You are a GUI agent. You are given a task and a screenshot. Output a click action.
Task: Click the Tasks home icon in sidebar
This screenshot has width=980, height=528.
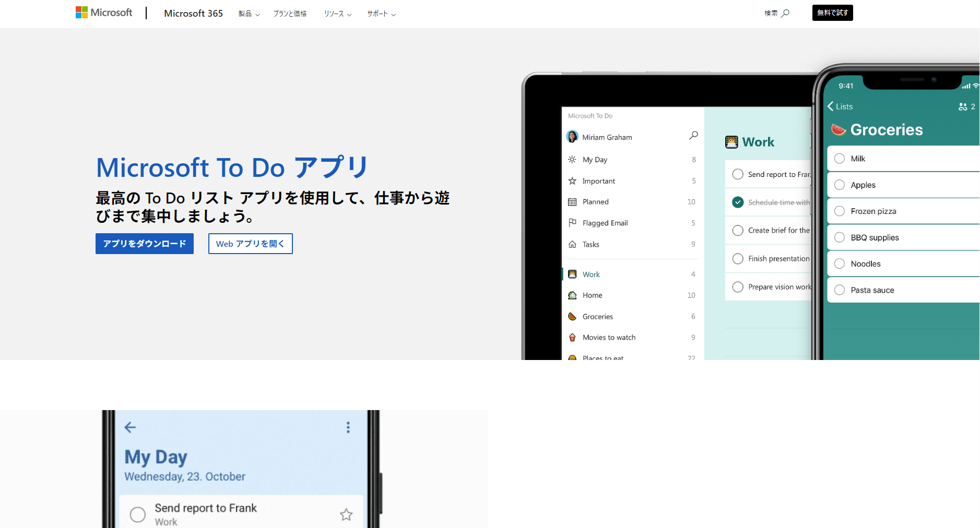572,244
